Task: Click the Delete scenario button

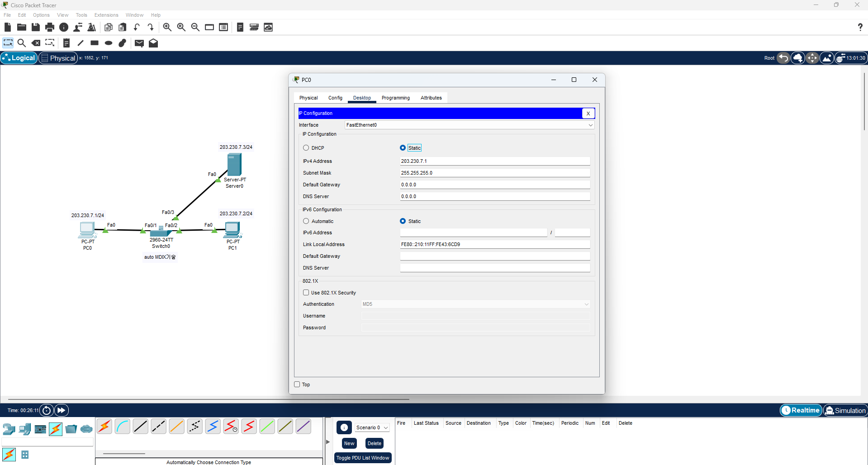Action: click(x=375, y=443)
